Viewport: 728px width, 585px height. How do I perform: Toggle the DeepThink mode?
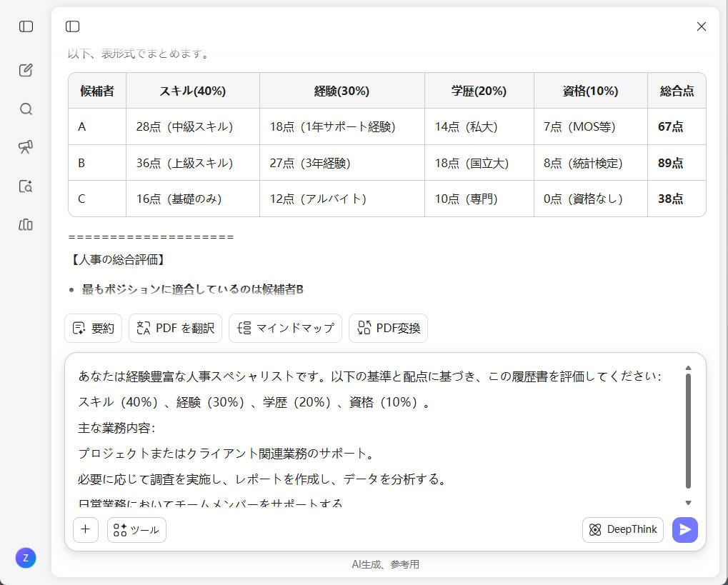click(x=622, y=530)
